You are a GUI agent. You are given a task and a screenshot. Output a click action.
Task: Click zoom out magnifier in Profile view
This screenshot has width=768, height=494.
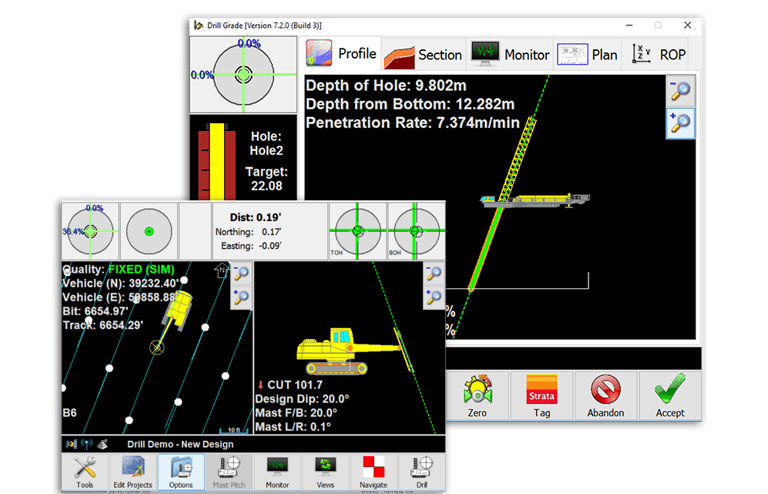tap(680, 91)
